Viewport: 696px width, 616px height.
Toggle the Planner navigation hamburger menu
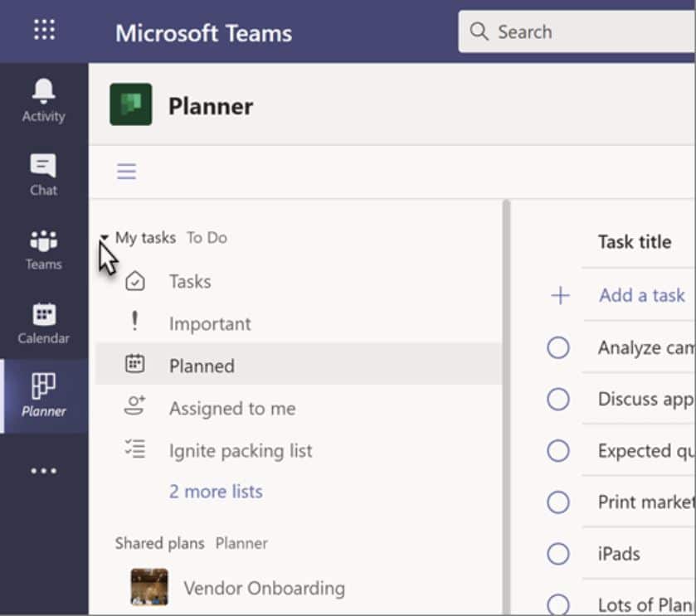126,171
